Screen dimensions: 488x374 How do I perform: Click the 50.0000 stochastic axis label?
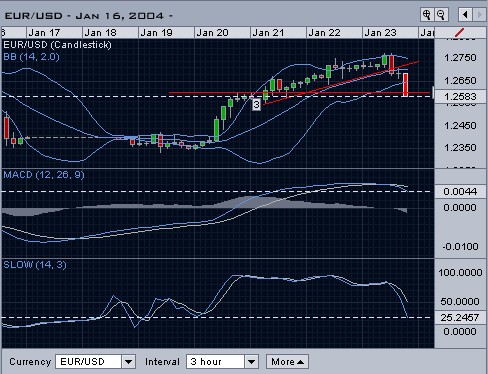[x=460, y=302]
